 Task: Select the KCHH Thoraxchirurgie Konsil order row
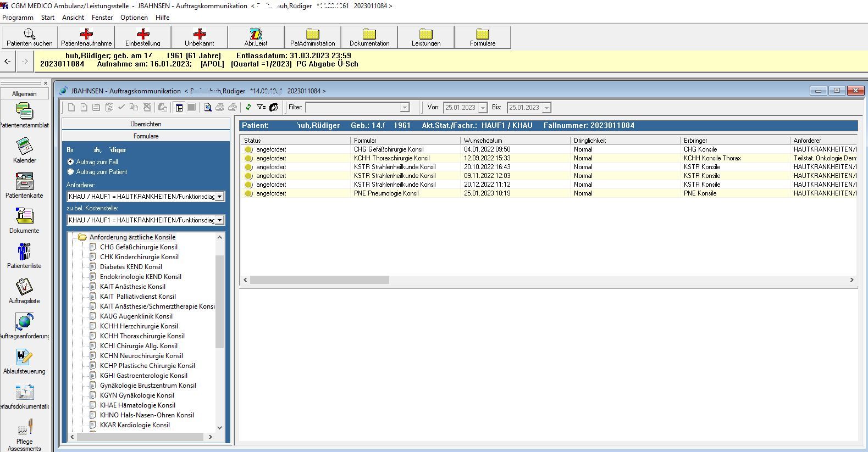click(548, 158)
